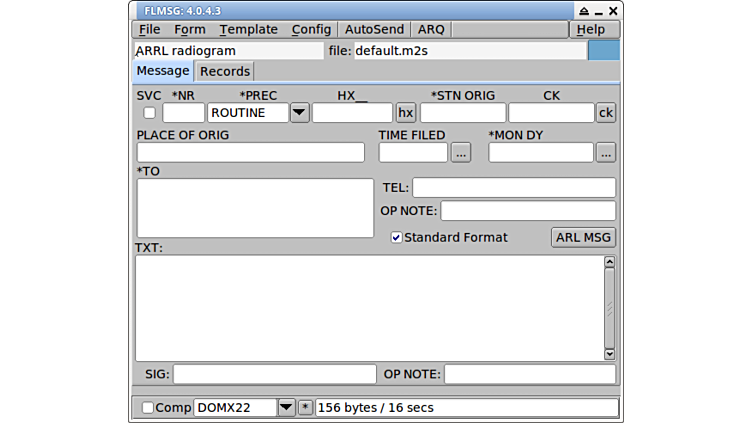
Task: Switch to the Records tab
Action: click(x=225, y=71)
